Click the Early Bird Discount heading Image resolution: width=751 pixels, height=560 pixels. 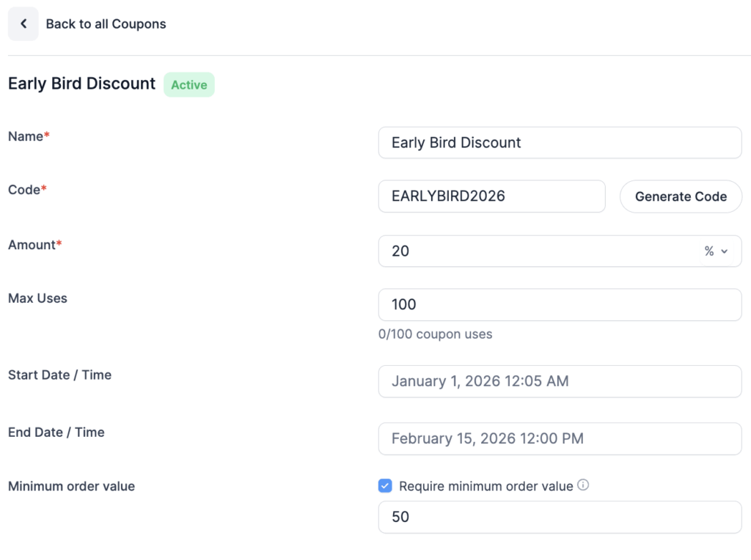pos(81,84)
